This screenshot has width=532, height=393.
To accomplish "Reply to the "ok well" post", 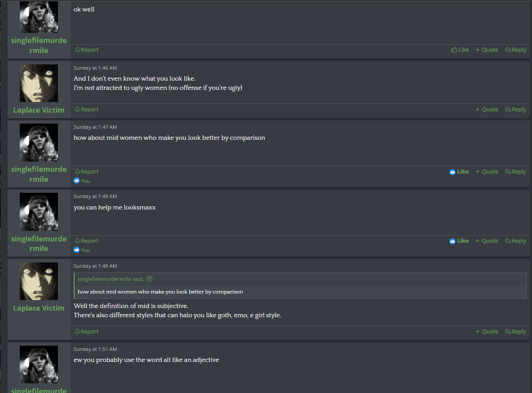I will coord(515,50).
